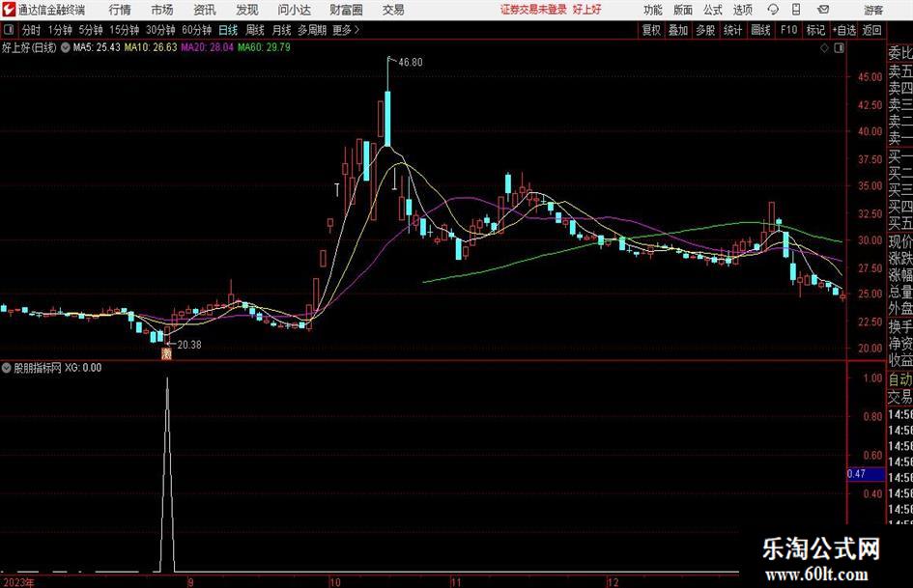Open the 资讯 menu
This screenshot has height=588, width=913.
click(x=205, y=10)
